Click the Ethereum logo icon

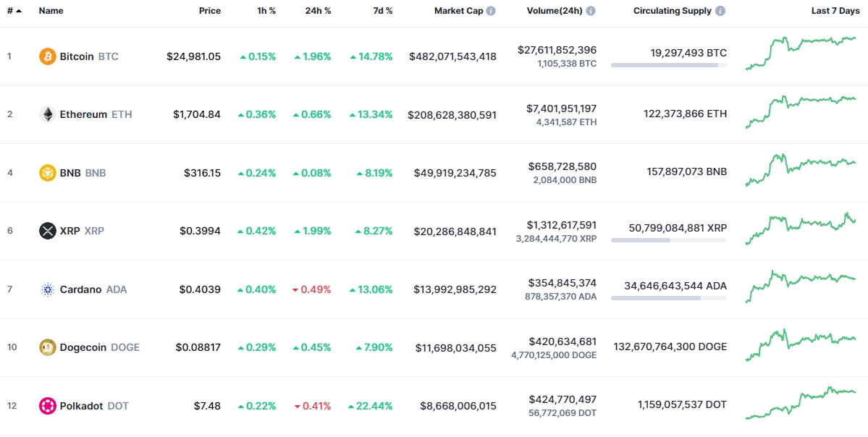coord(48,114)
